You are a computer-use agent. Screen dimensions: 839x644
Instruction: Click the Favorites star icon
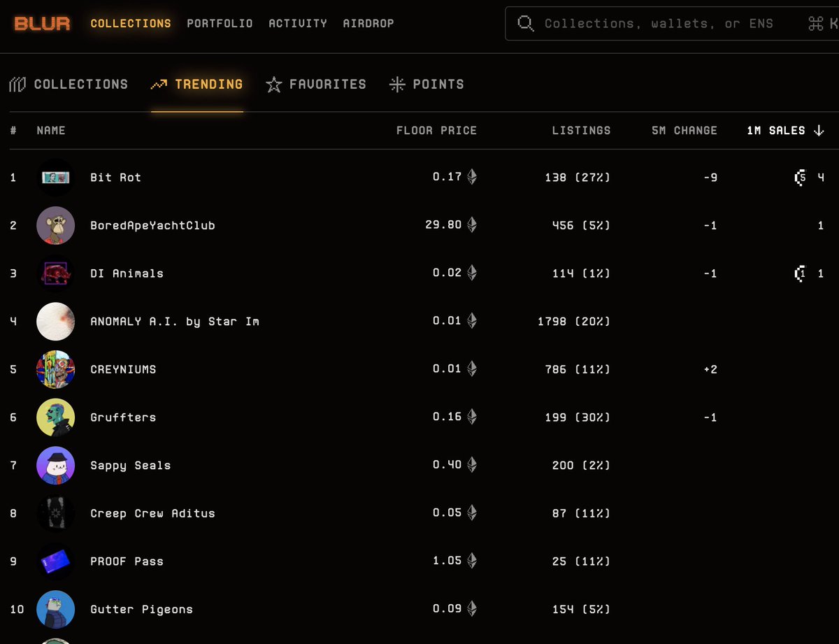[x=274, y=85]
